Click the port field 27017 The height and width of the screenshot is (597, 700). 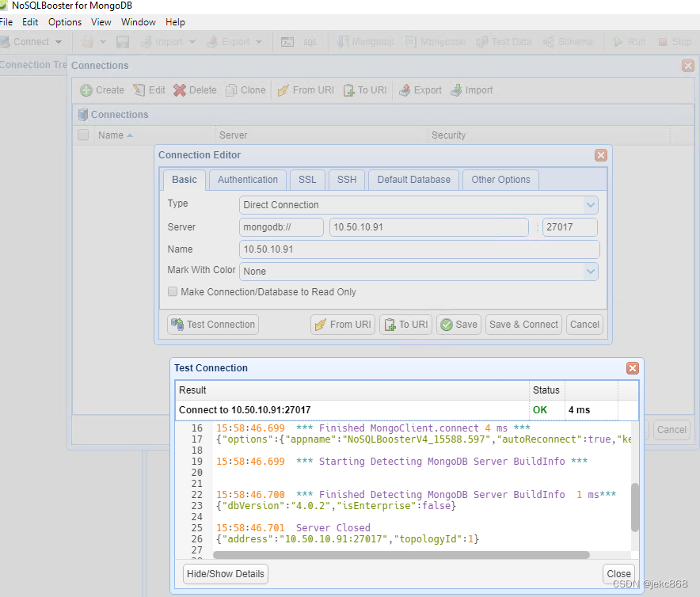pyautogui.click(x=570, y=227)
